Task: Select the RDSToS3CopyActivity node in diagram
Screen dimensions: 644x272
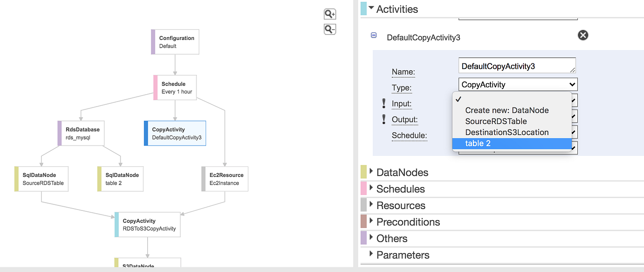Action: 147,225
